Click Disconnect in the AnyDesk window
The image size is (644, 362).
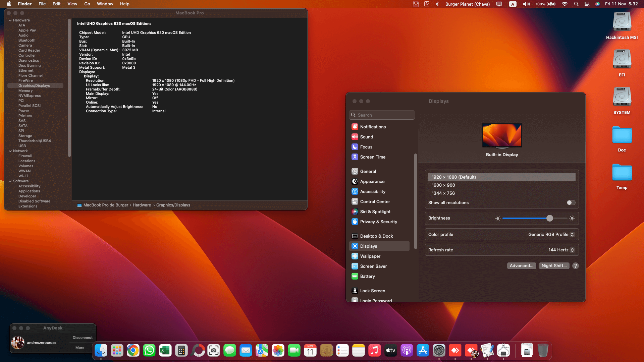[83, 338]
